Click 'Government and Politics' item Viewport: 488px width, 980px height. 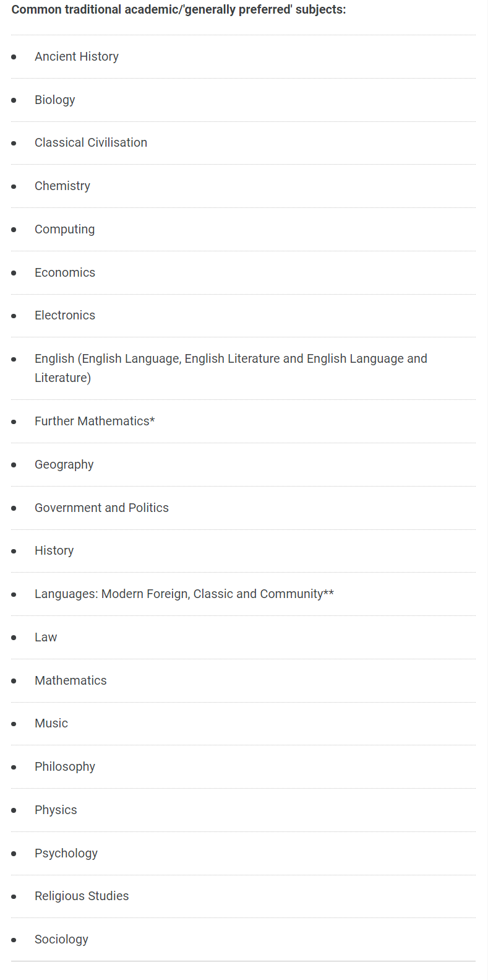click(101, 508)
